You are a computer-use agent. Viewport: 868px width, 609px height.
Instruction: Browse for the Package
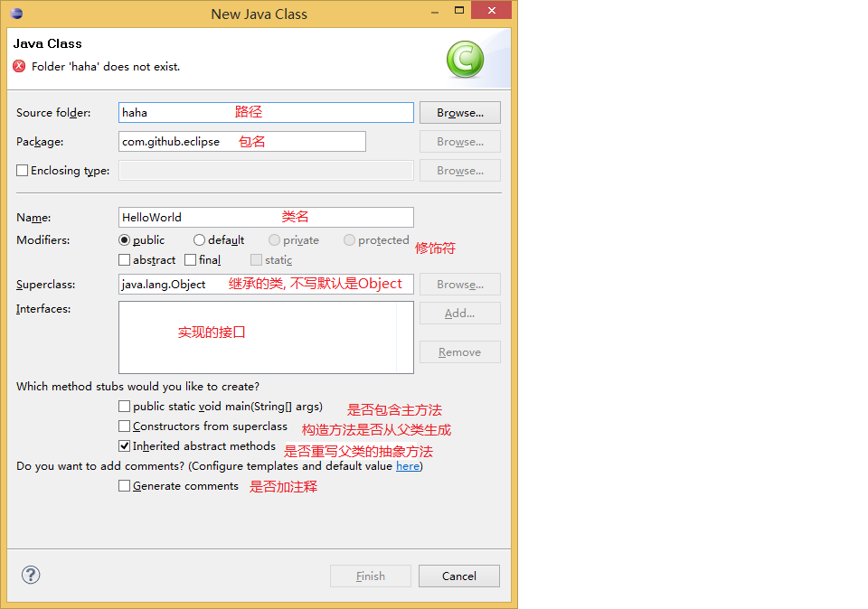[x=460, y=142]
